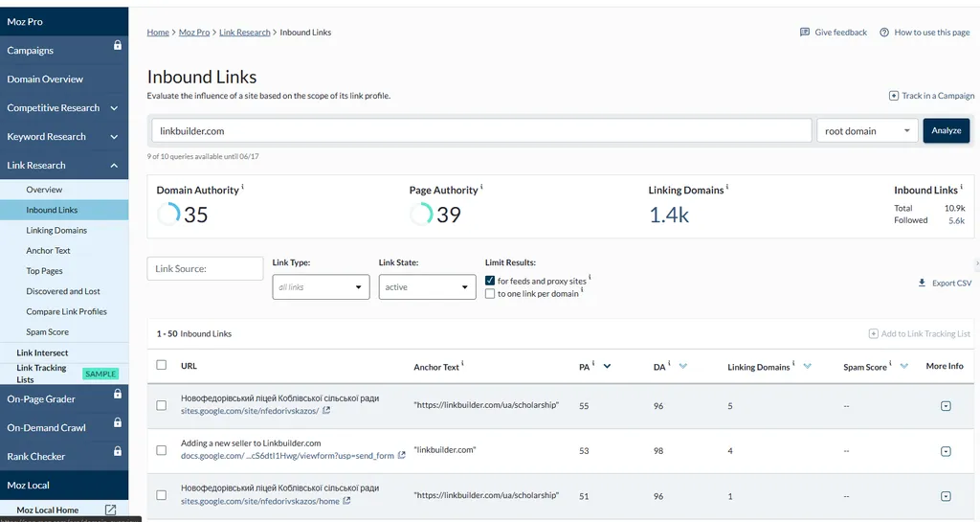This screenshot has height=522, width=980.
Task: Open Compare Link Profiles in the sidebar
Action: (66, 311)
